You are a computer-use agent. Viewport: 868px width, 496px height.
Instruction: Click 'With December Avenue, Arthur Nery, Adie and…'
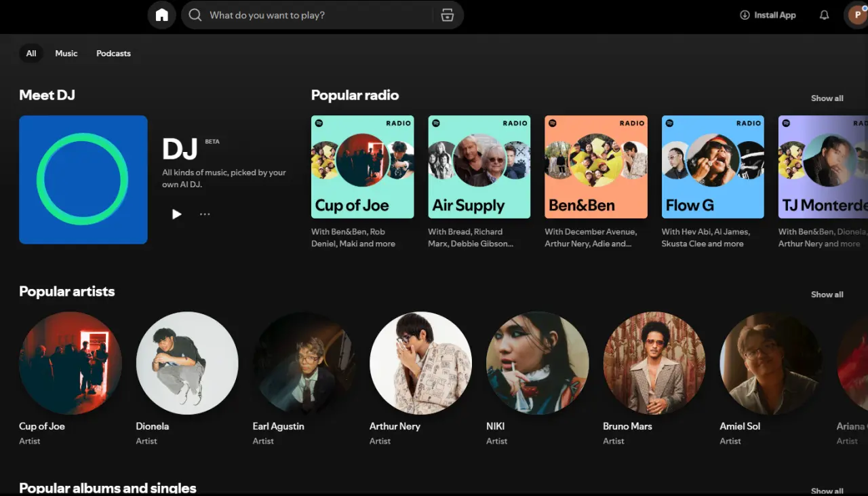(x=591, y=237)
